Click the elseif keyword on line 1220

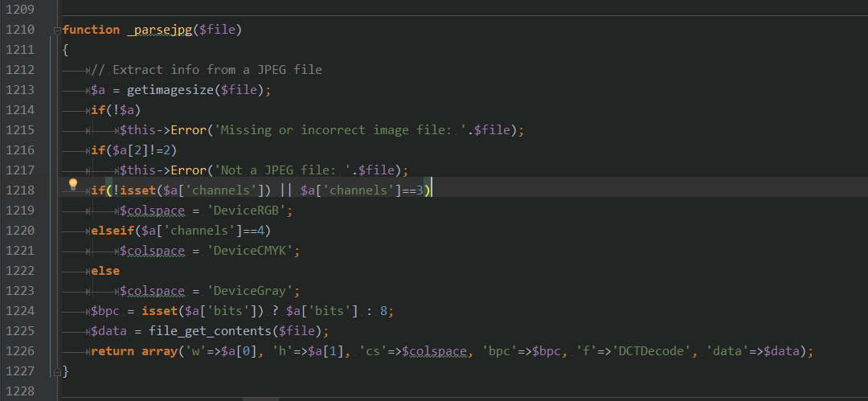pyautogui.click(x=113, y=231)
